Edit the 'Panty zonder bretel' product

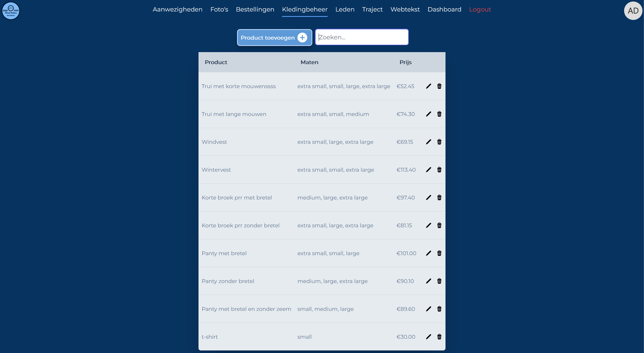click(x=428, y=281)
